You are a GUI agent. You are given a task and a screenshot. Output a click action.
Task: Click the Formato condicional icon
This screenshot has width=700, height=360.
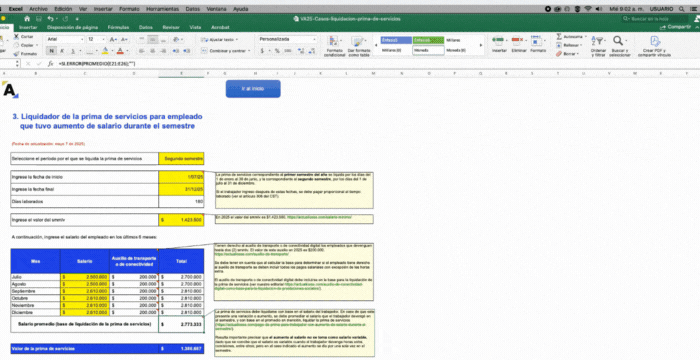(334, 46)
